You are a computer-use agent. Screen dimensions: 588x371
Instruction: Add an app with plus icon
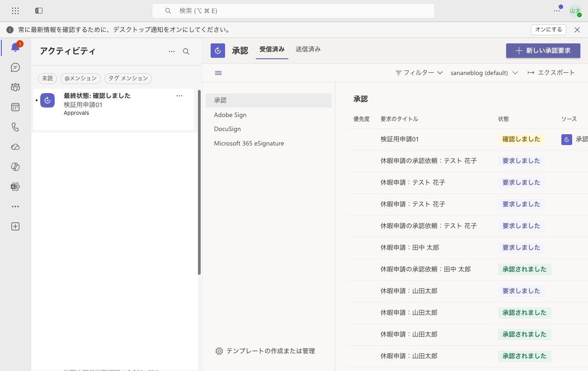pos(15,226)
